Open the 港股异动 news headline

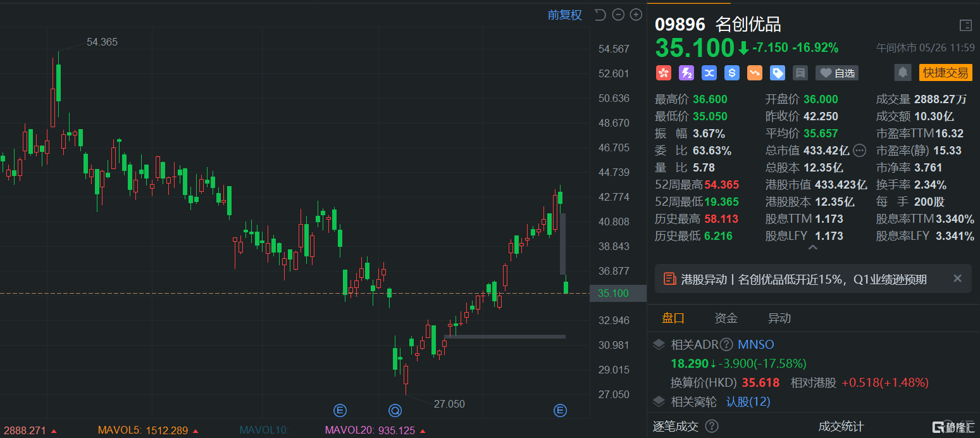805,279
